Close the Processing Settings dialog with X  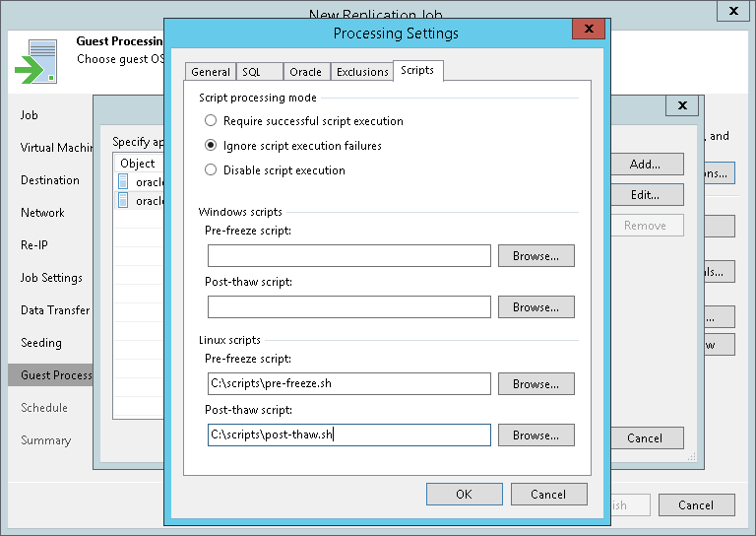[x=589, y=29]
